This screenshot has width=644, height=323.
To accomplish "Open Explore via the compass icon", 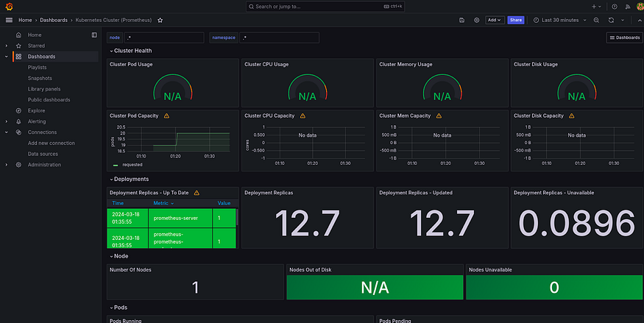I will (x=18, y=111).
